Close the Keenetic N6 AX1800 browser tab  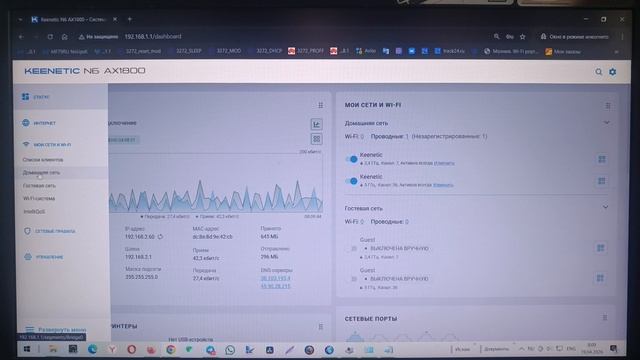(115, 19)
